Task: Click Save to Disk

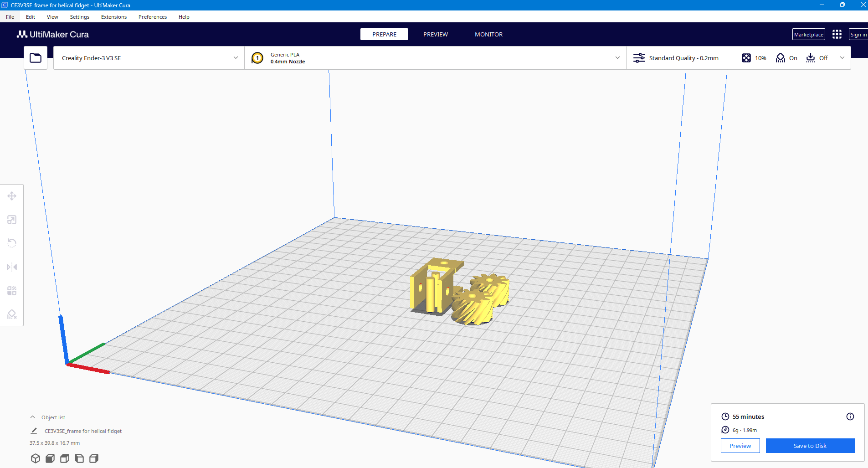Action: pos(810,446)
